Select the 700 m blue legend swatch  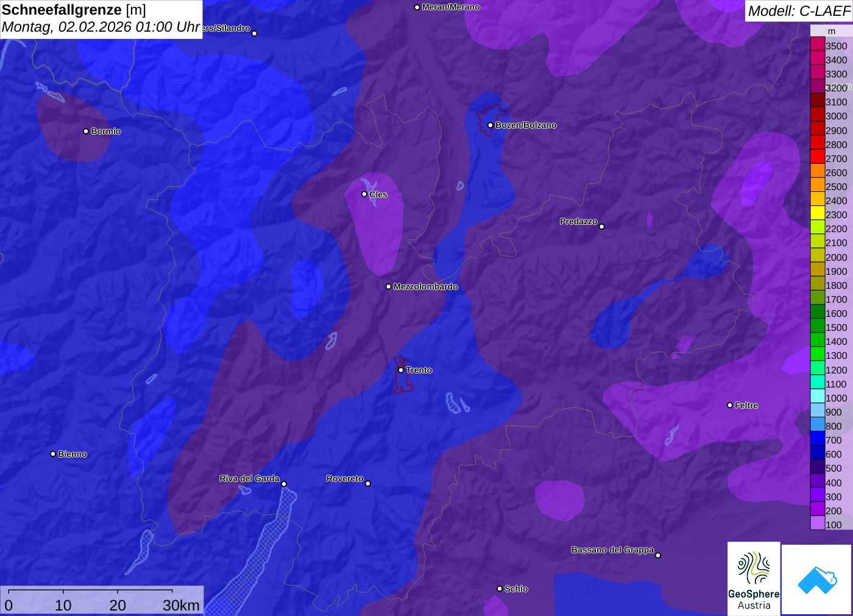pos(817,439)
